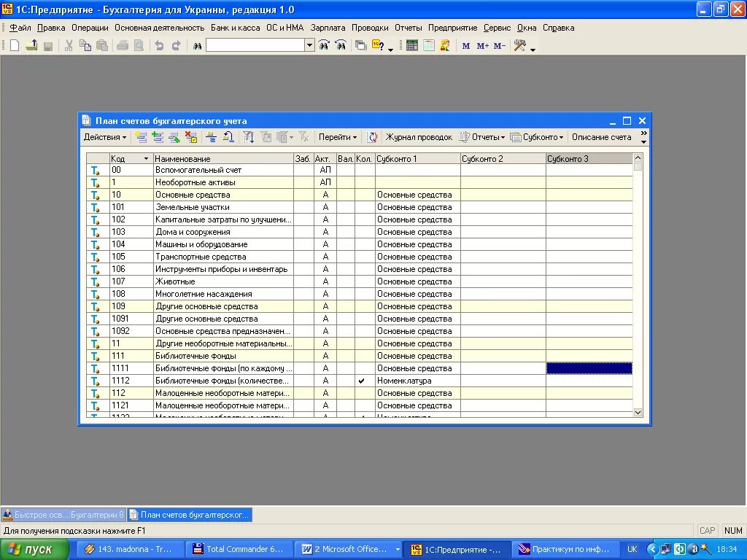Open dropdown arrow next to help icon
Viewport: 747px width, 560px height.
click(x=391, y=50)
